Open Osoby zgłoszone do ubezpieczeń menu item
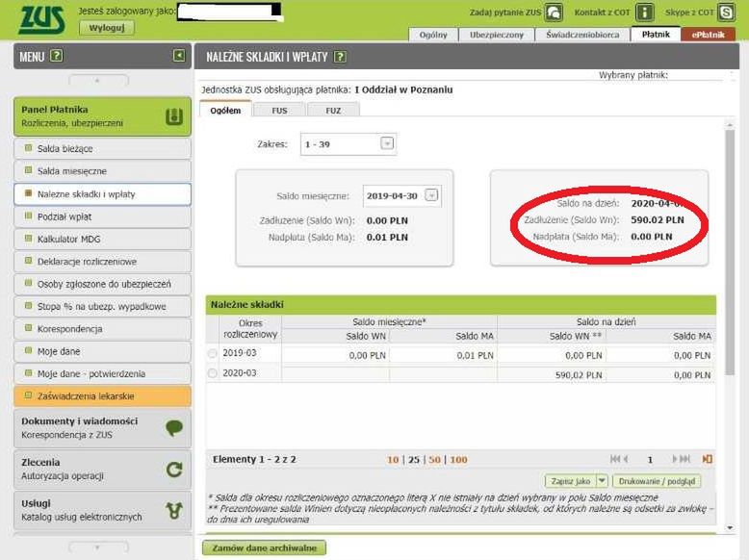The height and width of the screenshot is (560, 749). click(x=102, y=284)
